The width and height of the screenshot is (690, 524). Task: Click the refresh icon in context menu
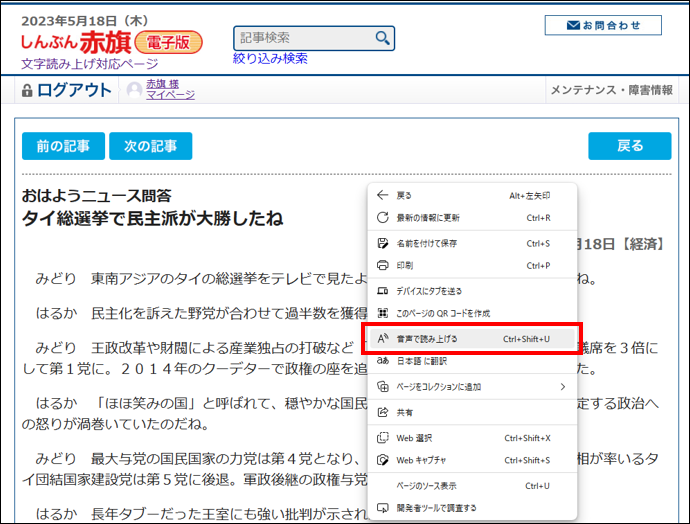click(x=383, y=217)
